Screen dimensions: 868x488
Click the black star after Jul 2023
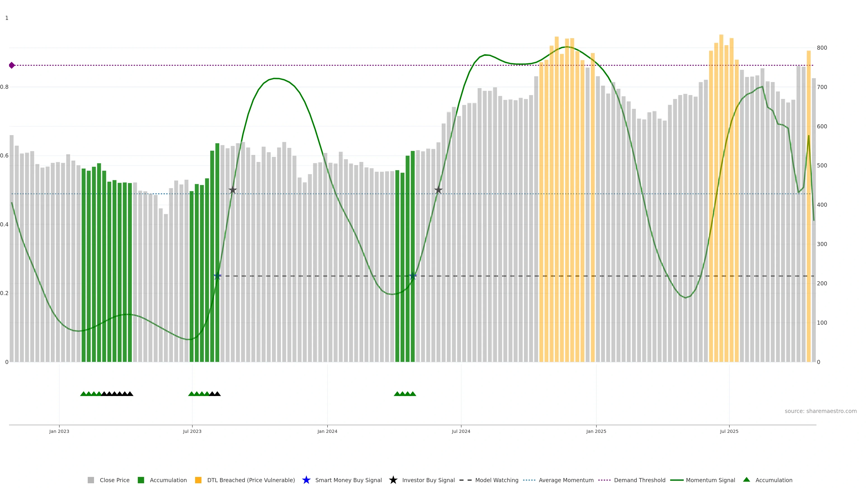233,190
